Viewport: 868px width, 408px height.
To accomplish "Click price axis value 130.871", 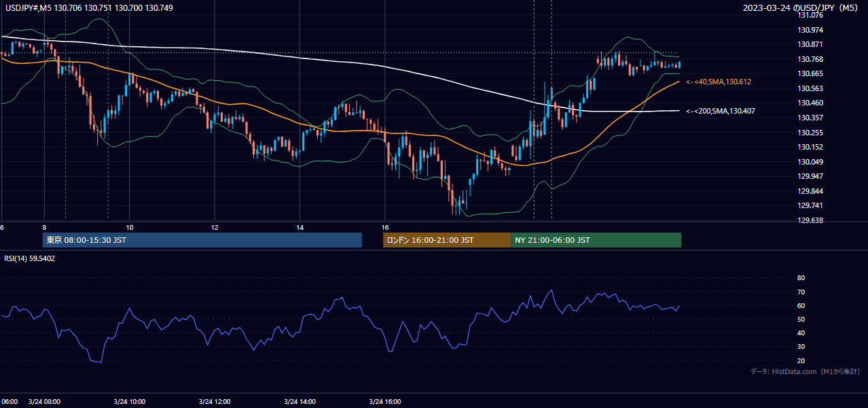I will point(810,44).
